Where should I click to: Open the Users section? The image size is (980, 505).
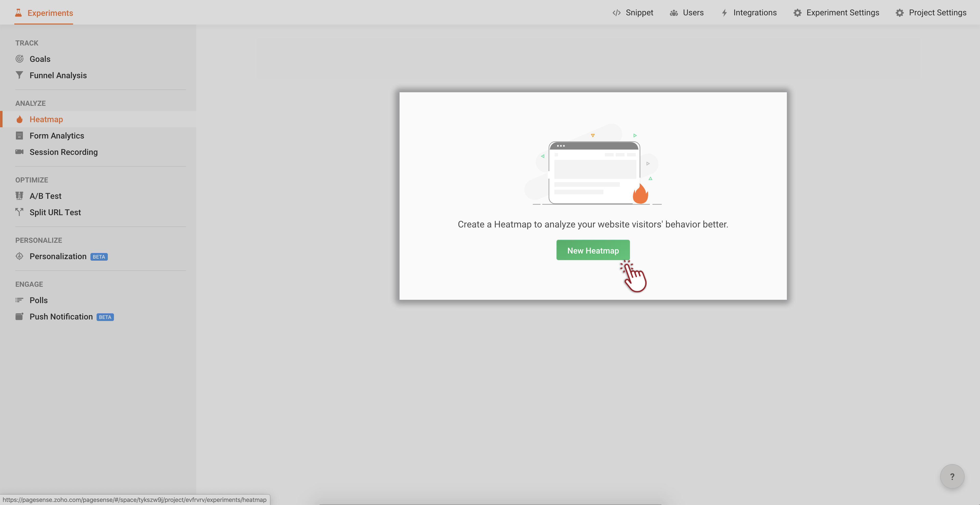(x=687, y=13)
